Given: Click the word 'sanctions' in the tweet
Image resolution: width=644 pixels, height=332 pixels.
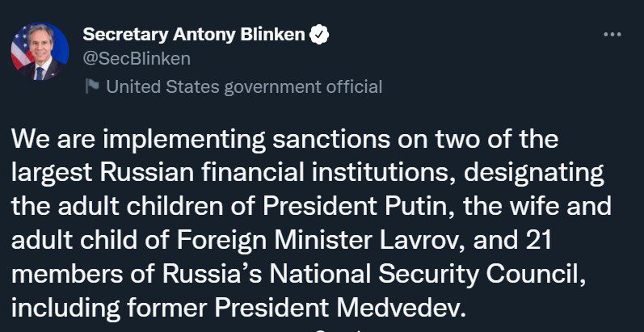Looking at the screenshot, I should pyautogui.click(x=331, y=140).
